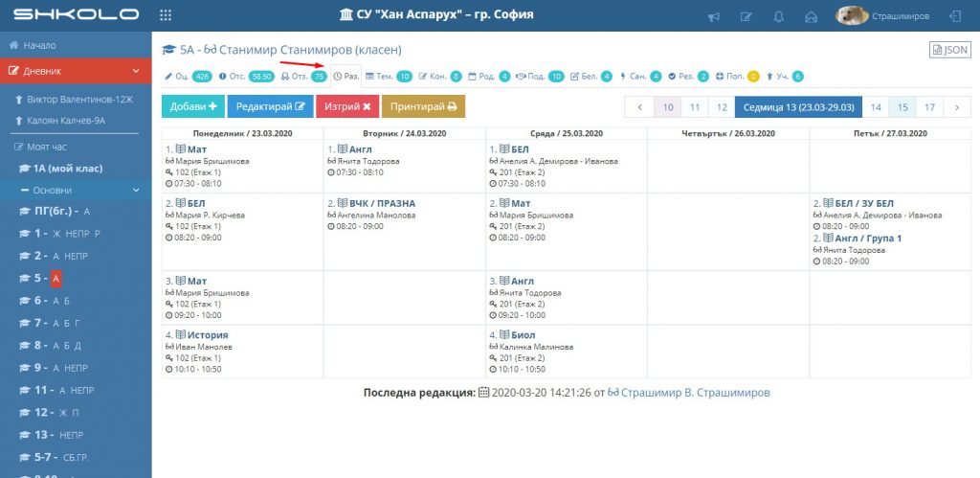980x478 pixels.
Task: Select week 14 in pagination
Action: pos(876,107)
